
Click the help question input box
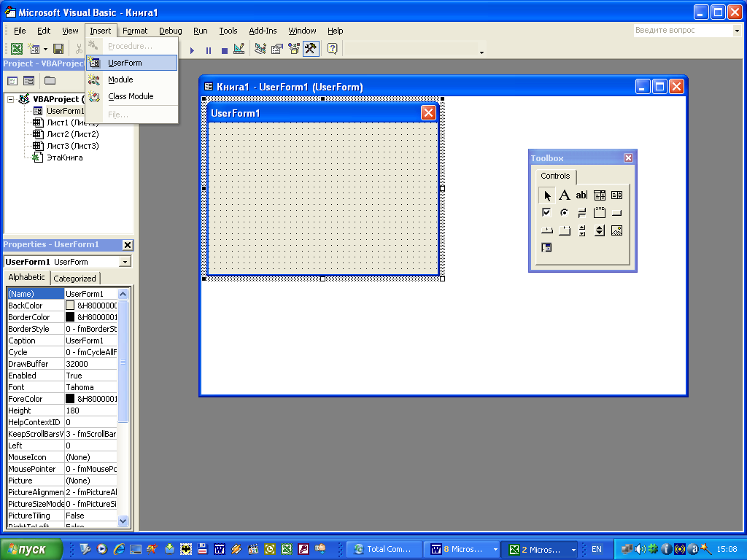(x=684, y=31)
